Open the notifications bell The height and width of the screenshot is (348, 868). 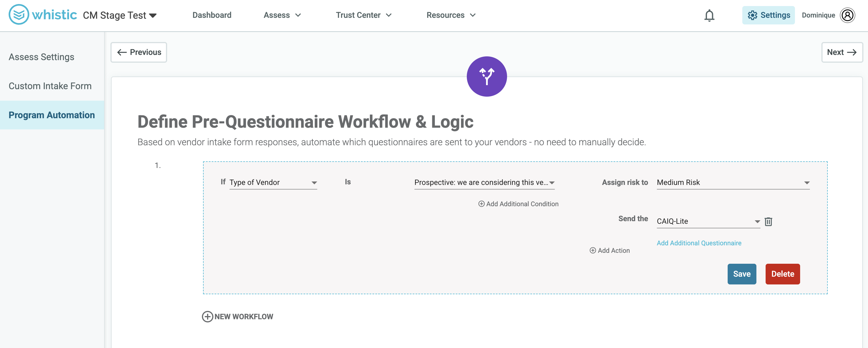[709, 15]
